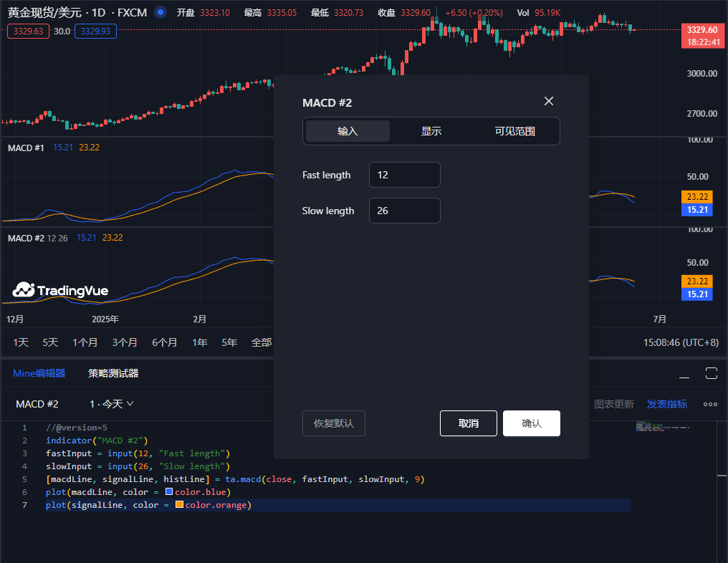
Task: Open the 策略测试器 tab
Action: click(x=113, y=373)
